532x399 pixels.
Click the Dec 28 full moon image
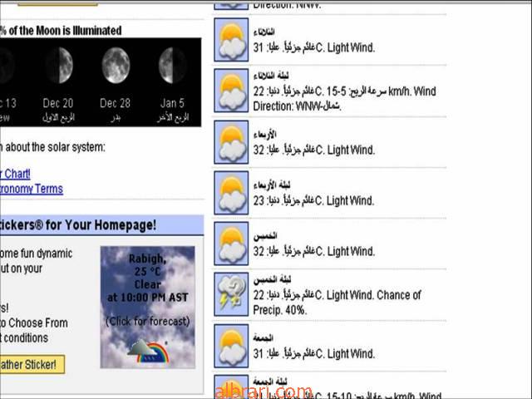(116, 65)
